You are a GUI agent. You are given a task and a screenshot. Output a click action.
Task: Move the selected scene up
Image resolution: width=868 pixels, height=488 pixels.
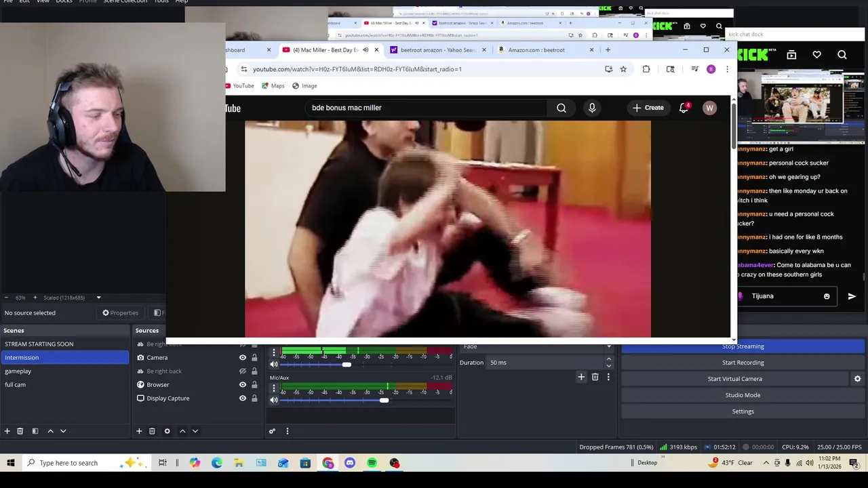tap(50, 431)
